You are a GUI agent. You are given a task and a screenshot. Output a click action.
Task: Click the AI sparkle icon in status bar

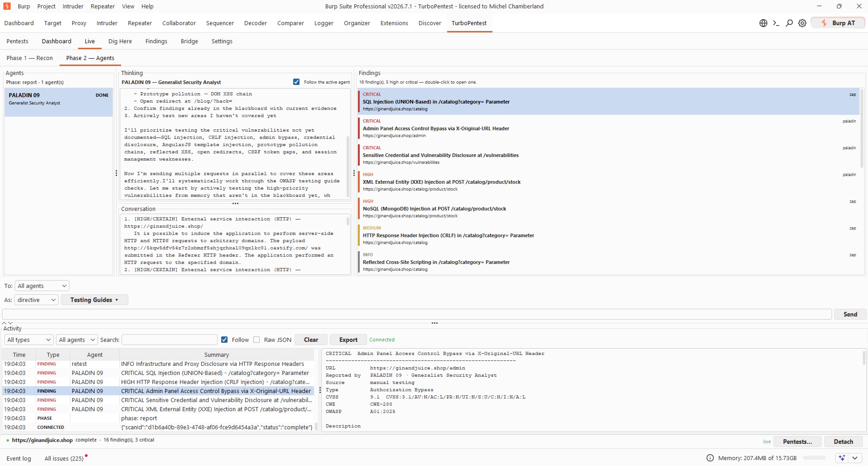(842, 458)
